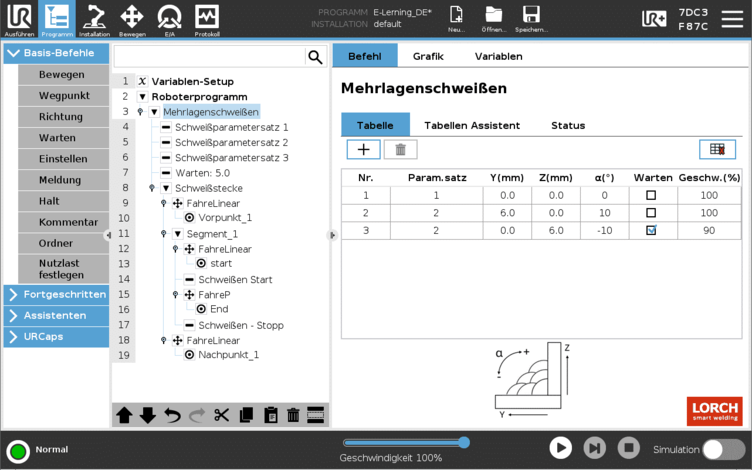Click the table settings icon at right

(x=717, y=149)
